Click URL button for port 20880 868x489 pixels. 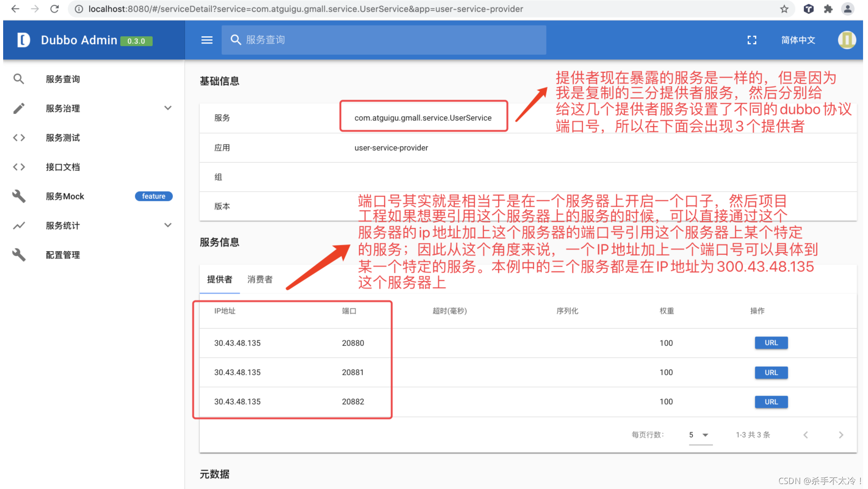click(771, 343)
